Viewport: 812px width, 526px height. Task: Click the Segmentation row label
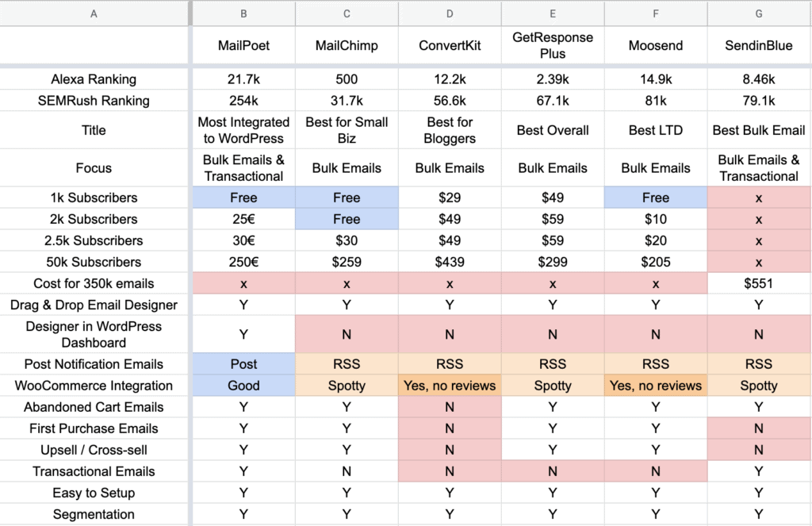(94, 514)
